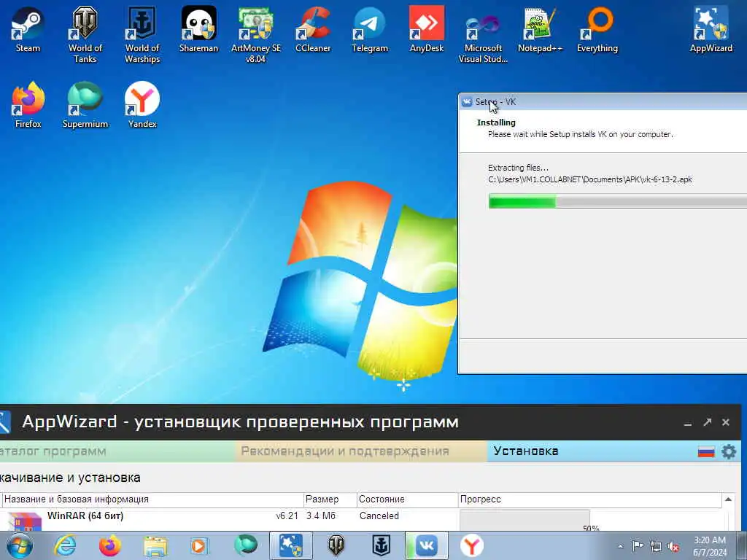Open World of Warships from taskbar

point(381,545)
